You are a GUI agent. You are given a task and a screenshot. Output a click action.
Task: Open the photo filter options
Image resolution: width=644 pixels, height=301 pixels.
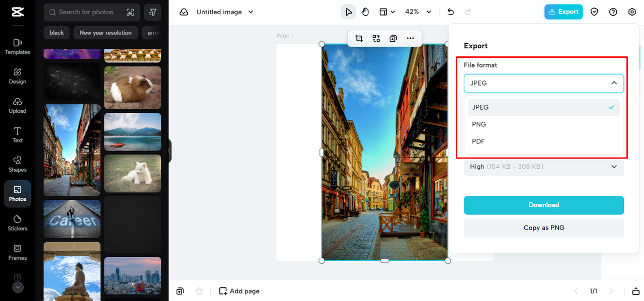click(153, 12)
